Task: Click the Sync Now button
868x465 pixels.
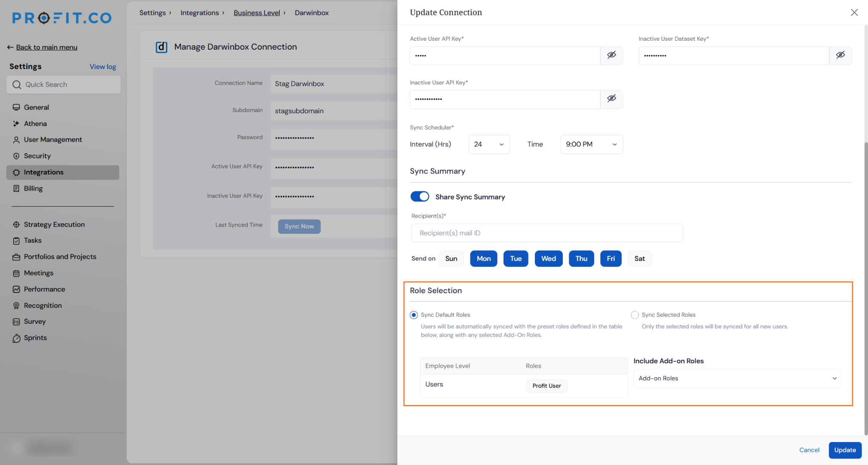Action: [x=299, y=227]
